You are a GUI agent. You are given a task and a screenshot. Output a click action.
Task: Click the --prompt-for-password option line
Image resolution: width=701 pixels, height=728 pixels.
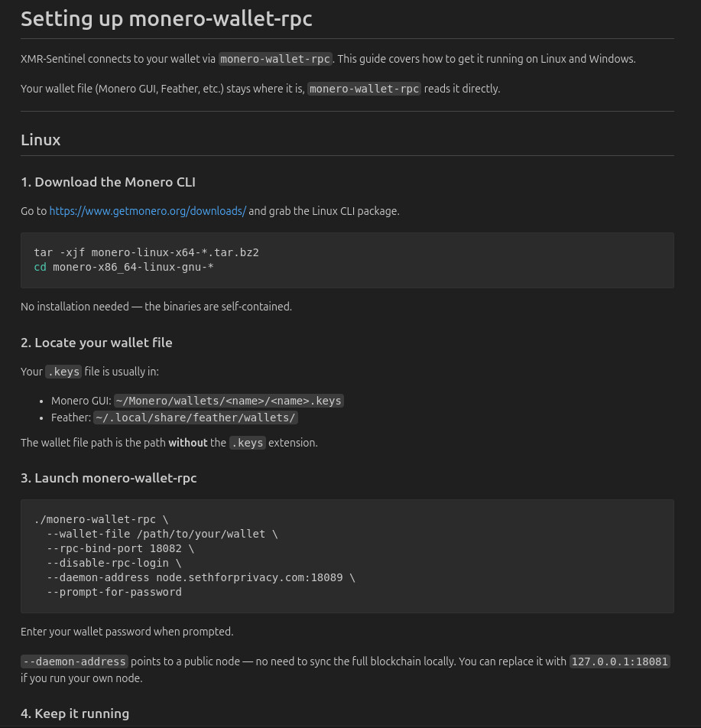pos(114,592)
